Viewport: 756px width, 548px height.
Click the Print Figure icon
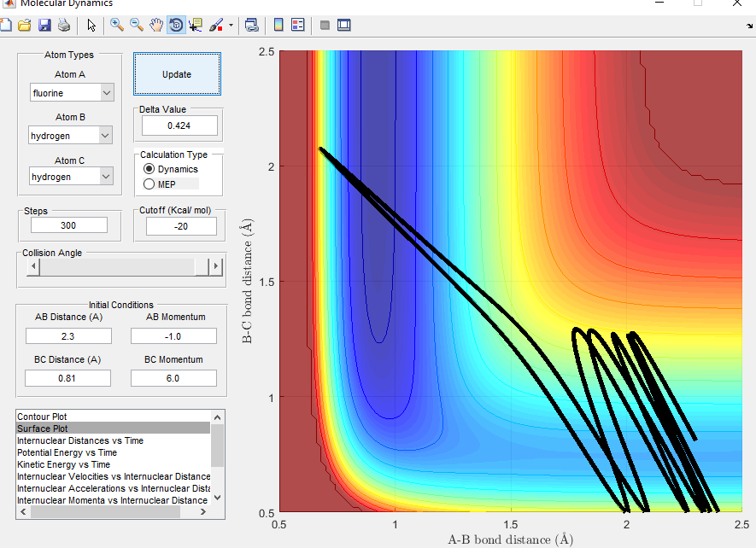(62, 25)
